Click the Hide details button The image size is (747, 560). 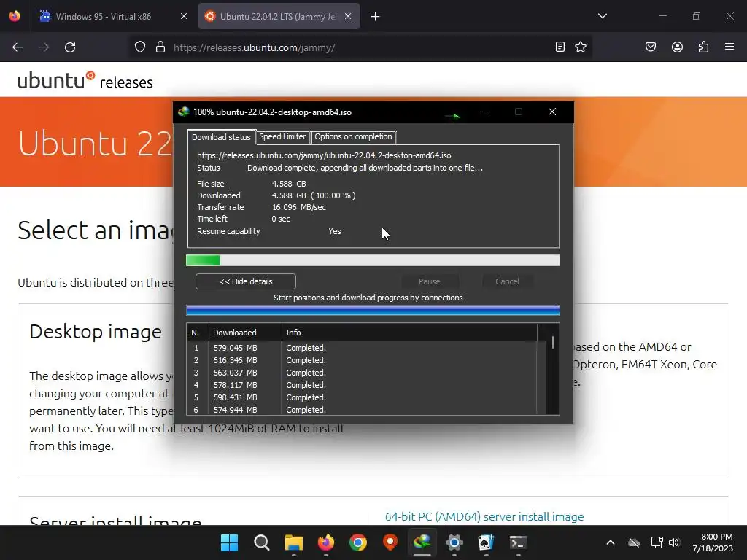pos(246,281)
